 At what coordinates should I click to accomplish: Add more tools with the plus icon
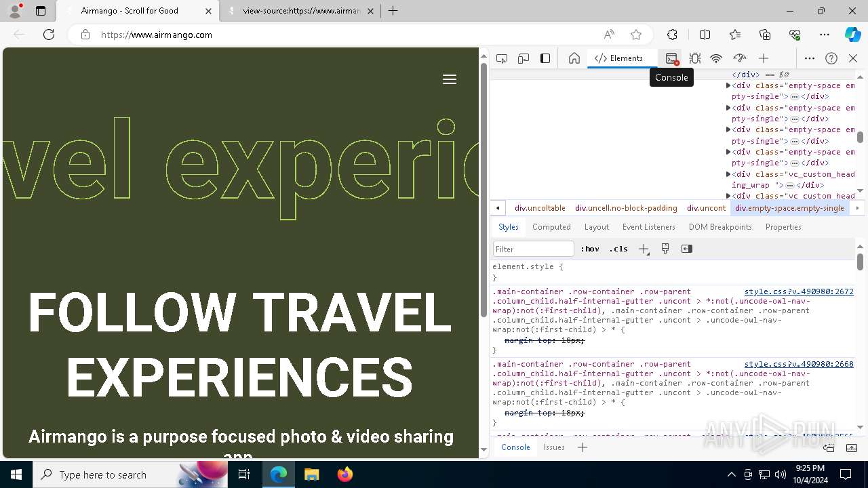click(764, 58)
